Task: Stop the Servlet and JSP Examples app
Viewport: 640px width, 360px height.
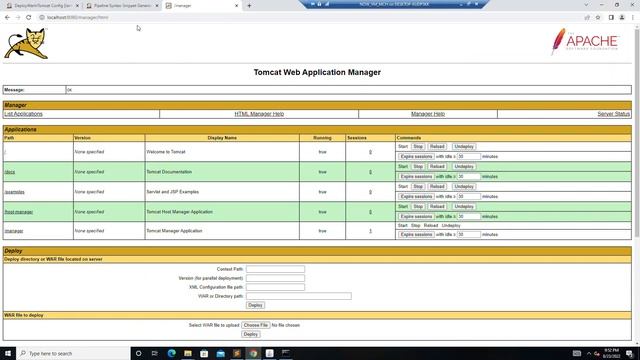Action: [x=418, y=187]
